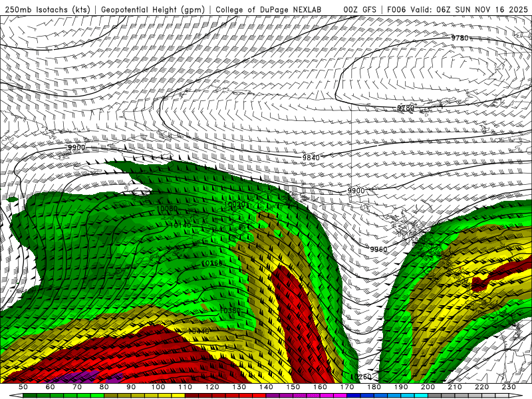Click the 120 kts color bar label
532x399 pixels.
tap(212, 387)
